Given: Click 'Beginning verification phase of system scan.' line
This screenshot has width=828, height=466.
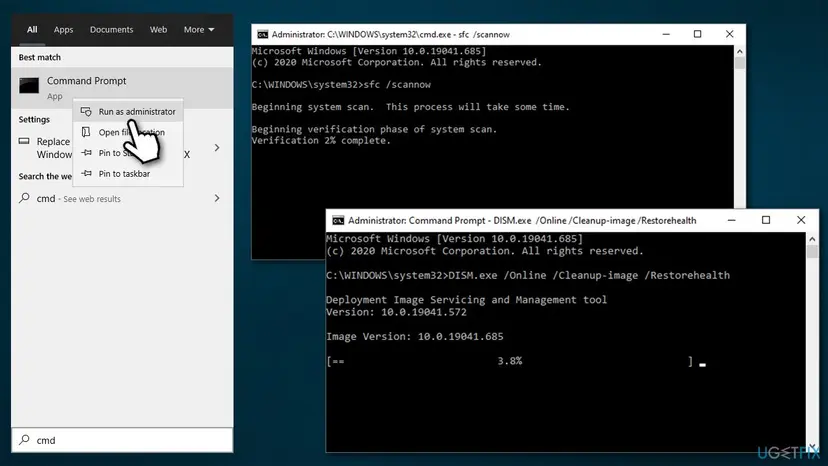Looking at the screenshot, I should point(374,129).
